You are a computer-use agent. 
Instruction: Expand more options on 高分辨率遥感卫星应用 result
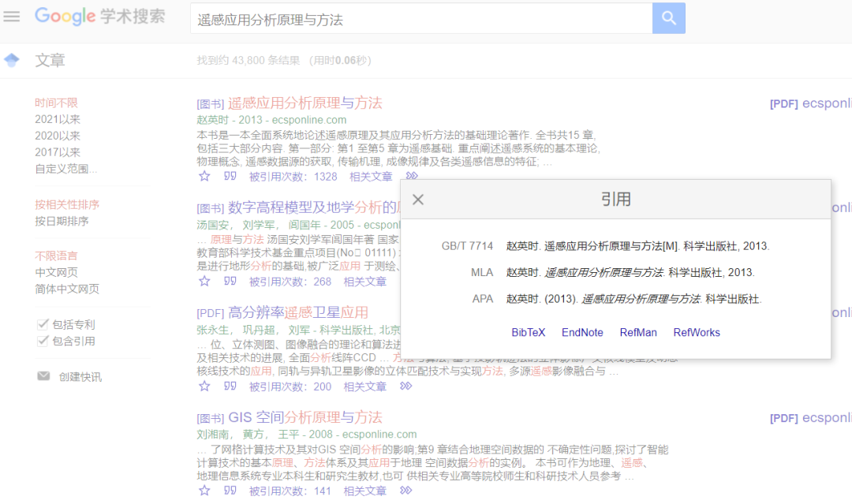(x=405, y=386)
